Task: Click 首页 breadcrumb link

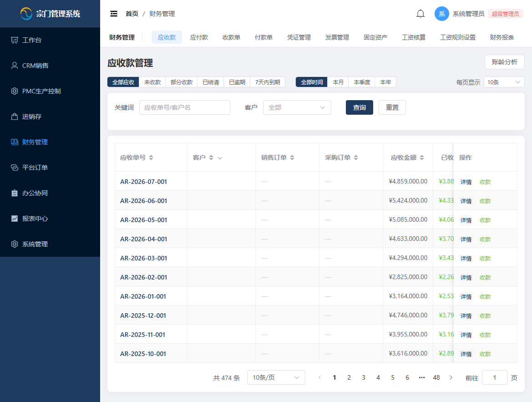Action: [x=132, y=14]
